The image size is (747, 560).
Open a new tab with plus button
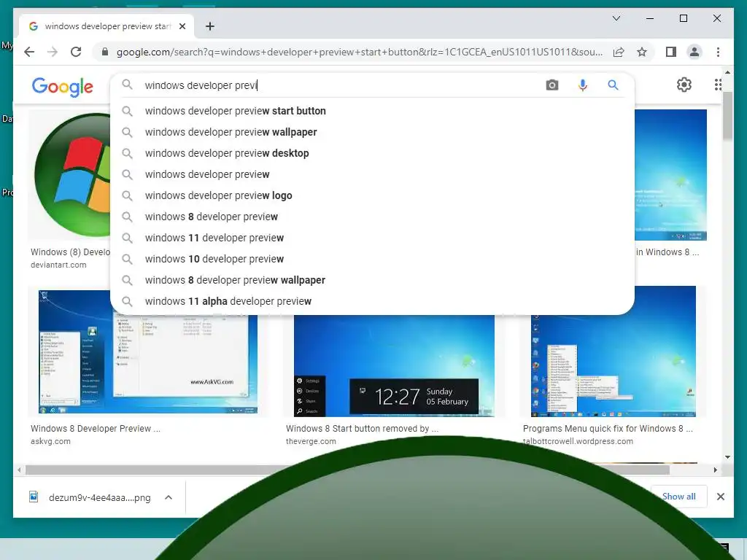click(x=210, y=26)
